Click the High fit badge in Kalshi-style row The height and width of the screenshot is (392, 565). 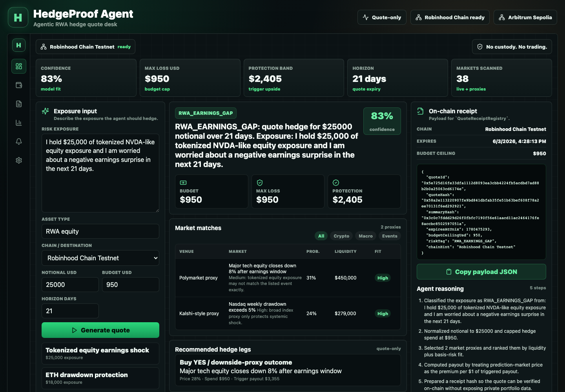pos(383,314)
